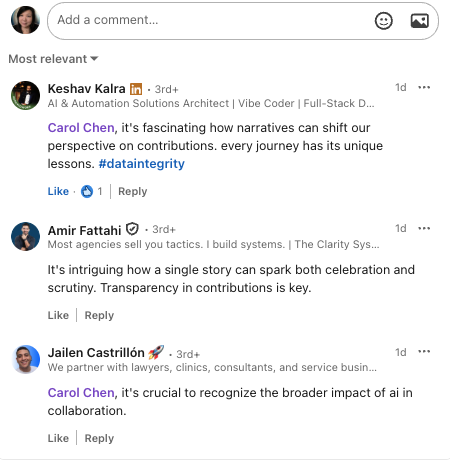Click the LinkedIn badge next to Keshav Kalra
The image size is (450, 460).
pyautogui.click(x=136, y=89)
